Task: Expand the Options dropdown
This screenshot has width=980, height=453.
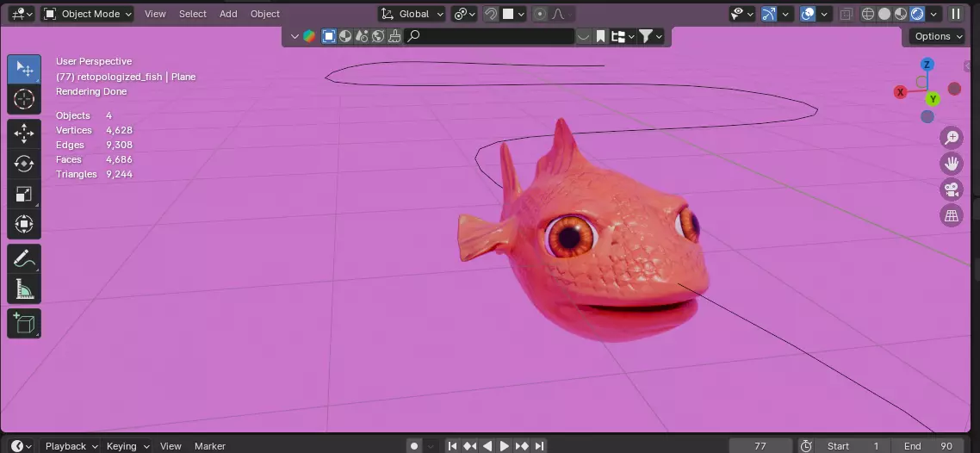Action: [940, 36]
